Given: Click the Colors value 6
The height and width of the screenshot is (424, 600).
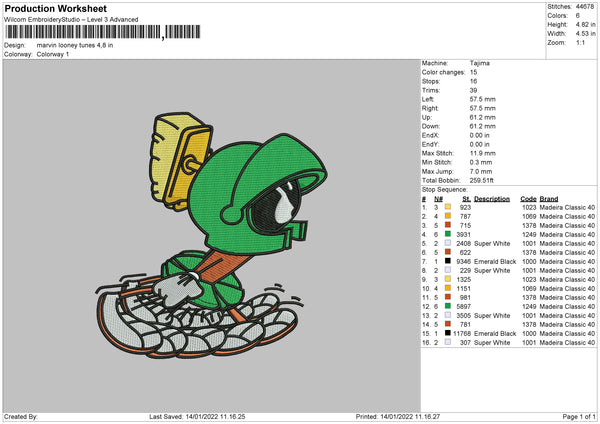Looking at the screenshot, I should click(577, 16).
